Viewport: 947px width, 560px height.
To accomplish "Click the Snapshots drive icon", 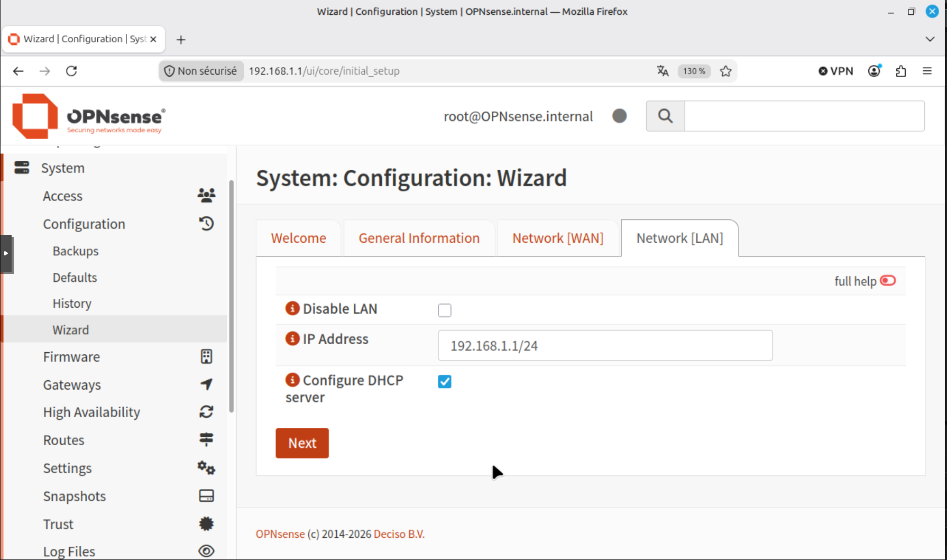I will click(x=206, y=495).
